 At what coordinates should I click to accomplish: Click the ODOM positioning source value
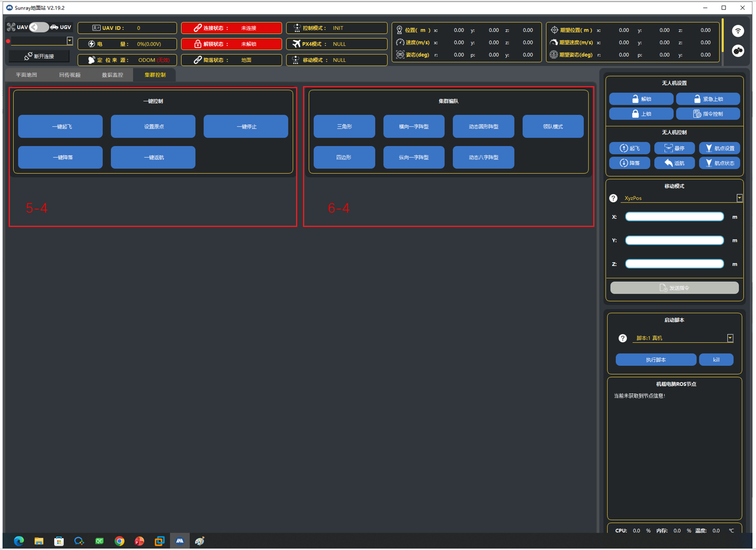coord(147,60)
